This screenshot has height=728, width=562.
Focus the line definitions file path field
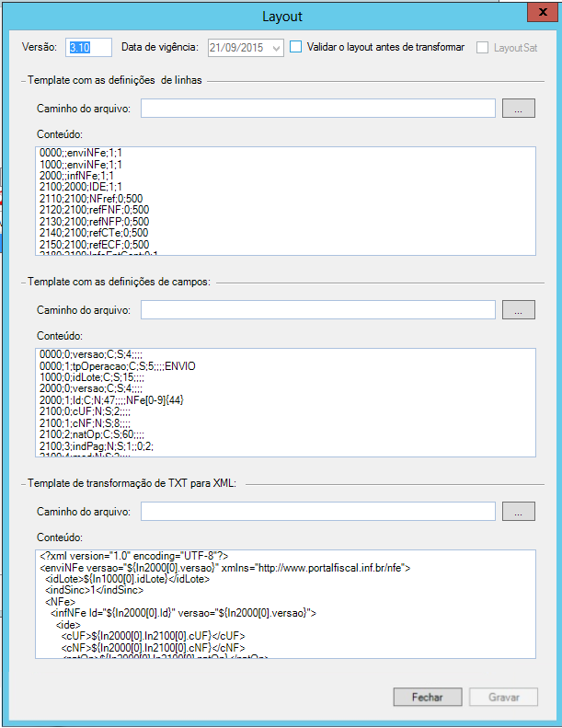318,110
